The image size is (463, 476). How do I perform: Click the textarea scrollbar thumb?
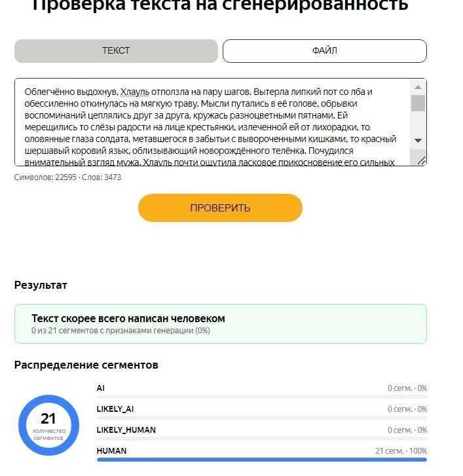(x=418, y=103)
